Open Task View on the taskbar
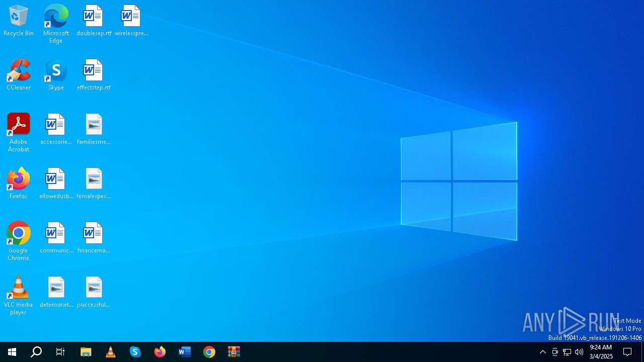The width and height of the screenshot is (644, 362). 60,352
